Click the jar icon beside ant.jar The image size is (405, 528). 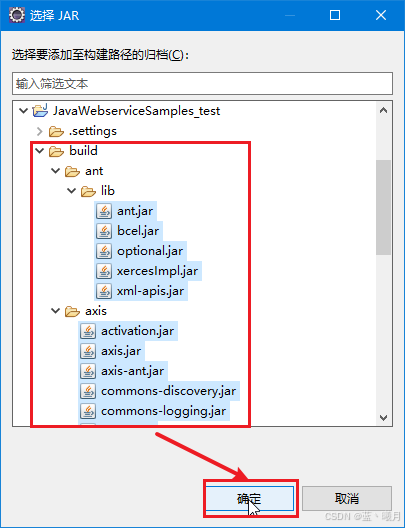tap(104, 211)
